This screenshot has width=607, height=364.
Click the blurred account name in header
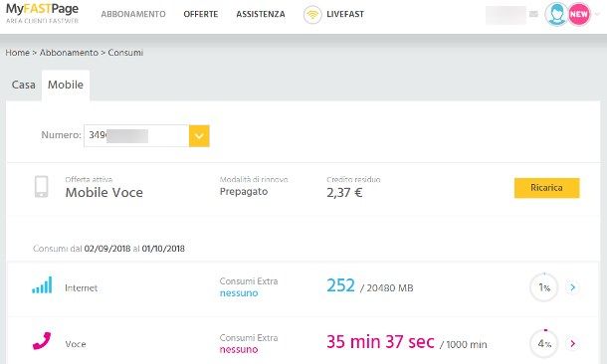[506, 15]
